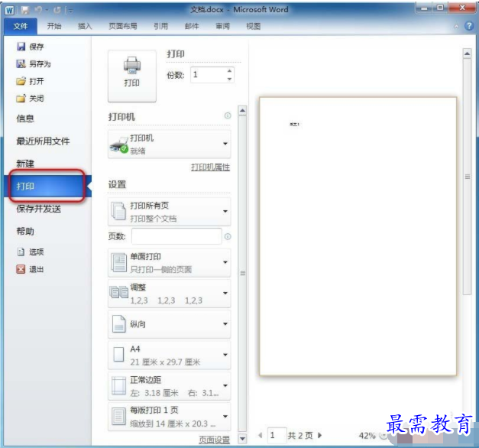Switch to the 引用 ribbon tab
The image size is (479, 448).
coord(161,26)
